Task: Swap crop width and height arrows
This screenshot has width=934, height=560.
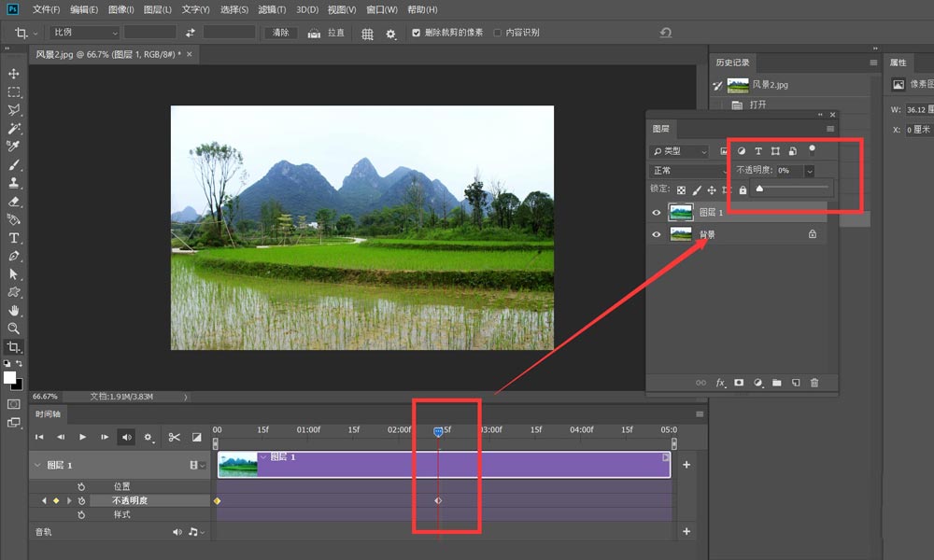Action: (x=190, y=33)
